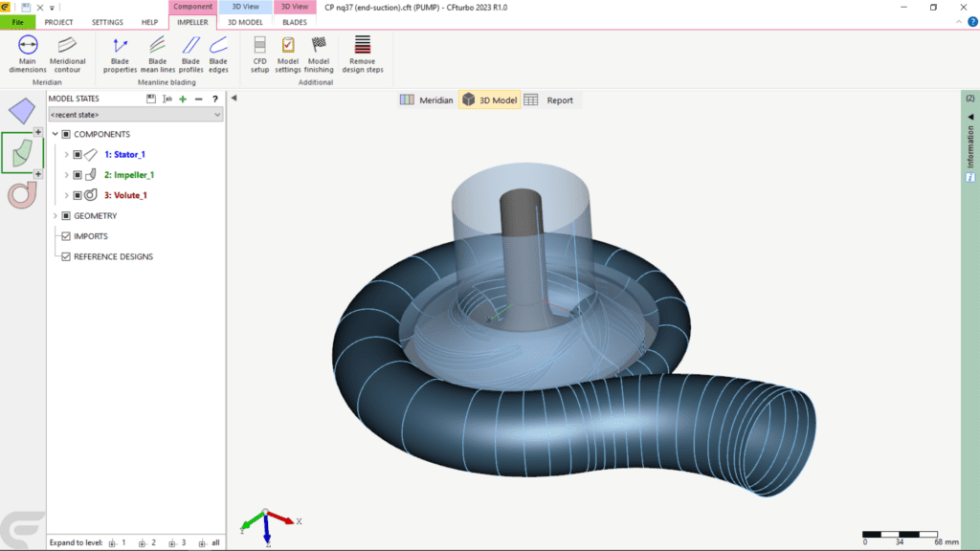Open the Main dimensions tool
980x551 pixels.
click(x=27, y=53)
